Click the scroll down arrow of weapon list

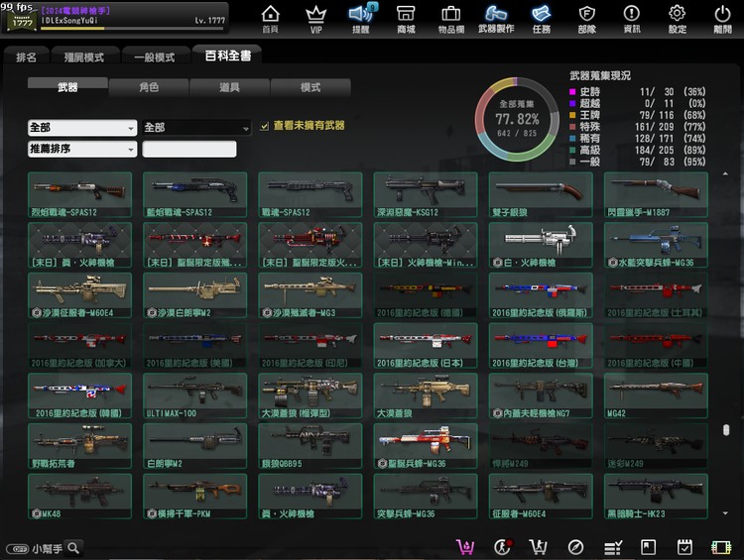coord(725,513)
